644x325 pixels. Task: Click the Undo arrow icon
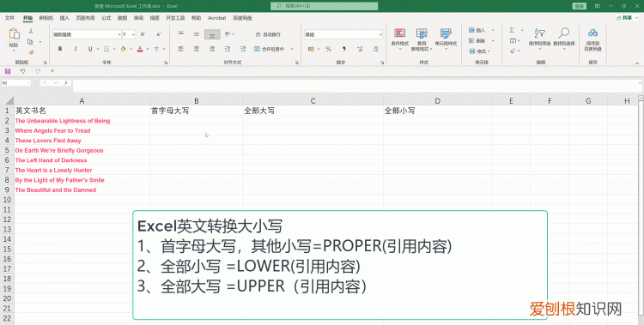point(22,71)
